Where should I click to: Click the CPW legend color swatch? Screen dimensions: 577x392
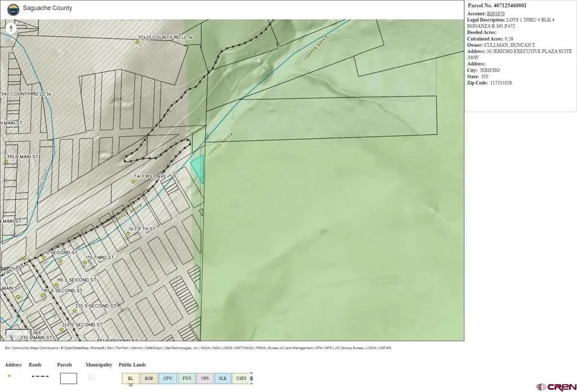click(168, 378)
